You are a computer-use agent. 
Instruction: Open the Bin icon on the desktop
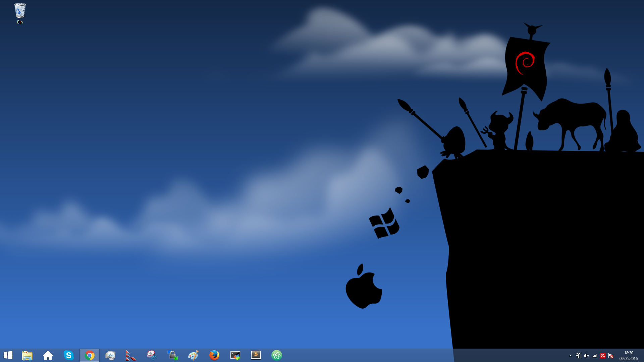20,13
